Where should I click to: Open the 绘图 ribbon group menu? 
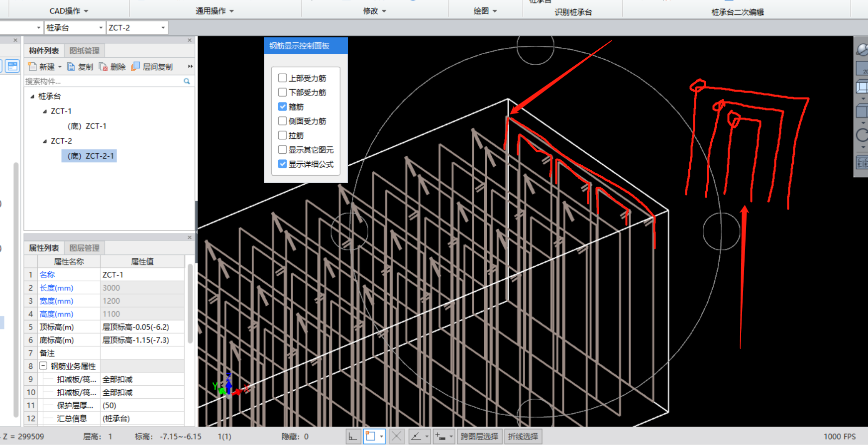click(x=485, y=11)
